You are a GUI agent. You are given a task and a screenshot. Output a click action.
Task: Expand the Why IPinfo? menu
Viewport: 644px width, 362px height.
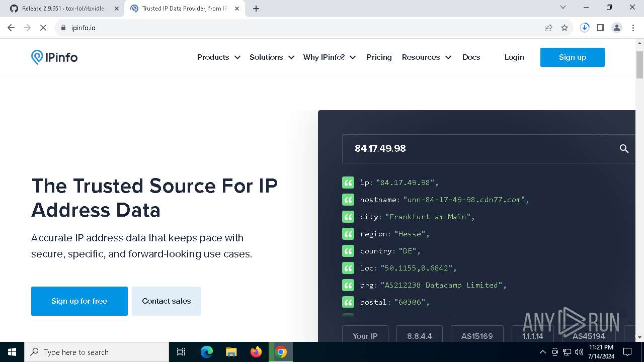pyautogui.click(x=330, y=57)
